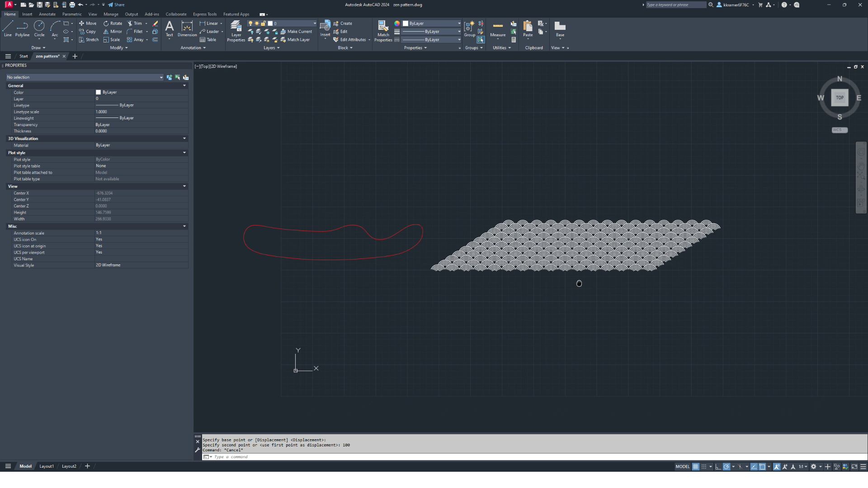Activate the Rotate command
This screenshot has width=868, height=488.
point(113,23)
